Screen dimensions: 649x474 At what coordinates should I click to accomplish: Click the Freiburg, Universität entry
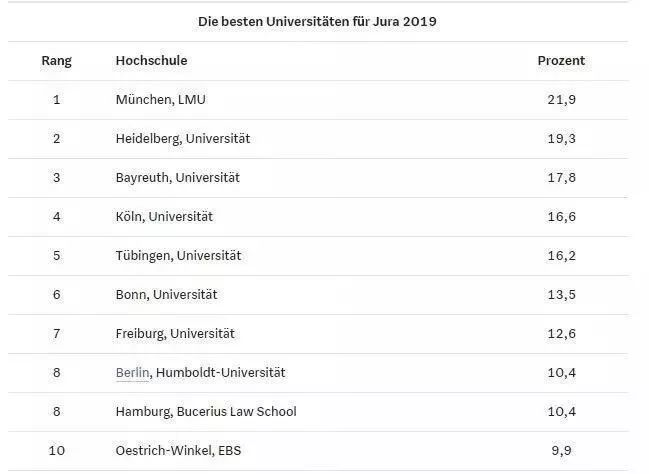pyautogui.click(x=175, y=334)
